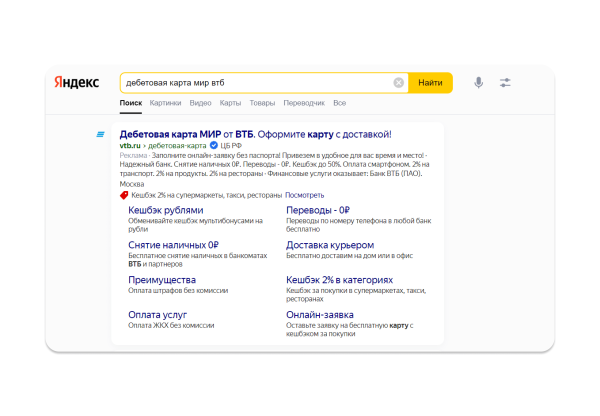600x416 pixels.
Task: Click text 'Кешбэк 2% на супермаркеты, такси, рестораны'
Action: point(207,195)
